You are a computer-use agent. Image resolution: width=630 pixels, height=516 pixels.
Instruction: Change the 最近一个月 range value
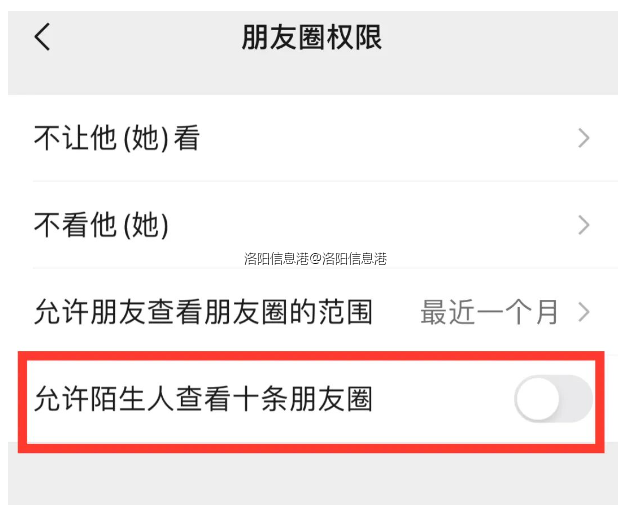(489, 312)
